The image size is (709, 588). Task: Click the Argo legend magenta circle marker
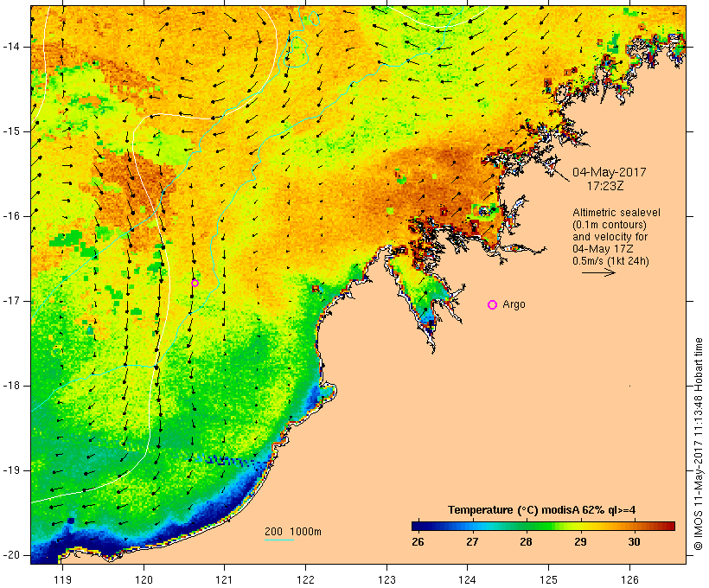point(493,305)
